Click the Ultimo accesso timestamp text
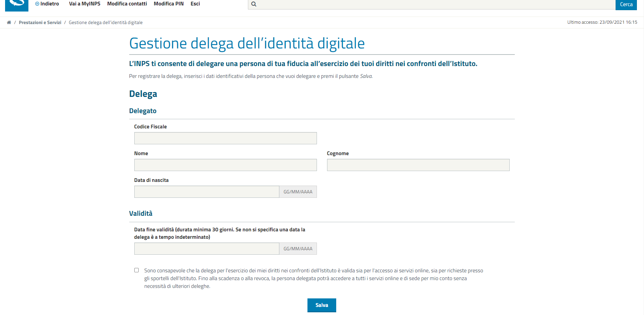The image size is (644, 315). click(602, 22)
